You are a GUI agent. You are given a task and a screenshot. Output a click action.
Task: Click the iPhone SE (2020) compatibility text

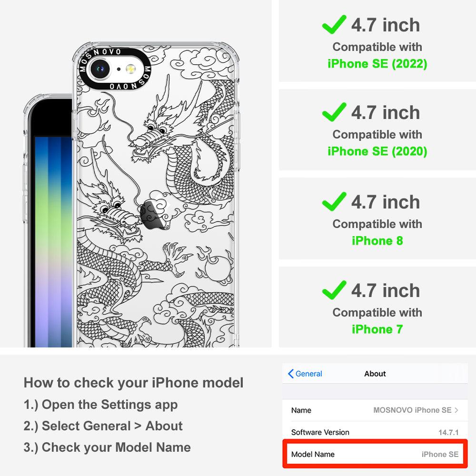point(377,151)
